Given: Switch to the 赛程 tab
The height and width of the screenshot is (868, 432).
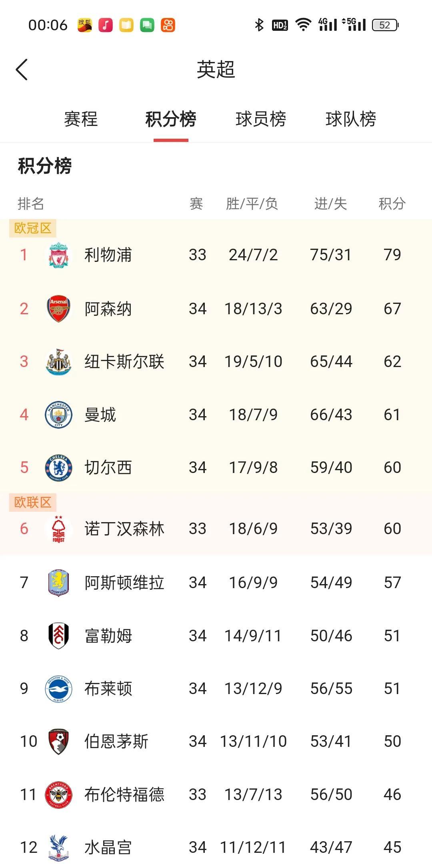Looking at the screenshot, I should [x=81, y=119].
